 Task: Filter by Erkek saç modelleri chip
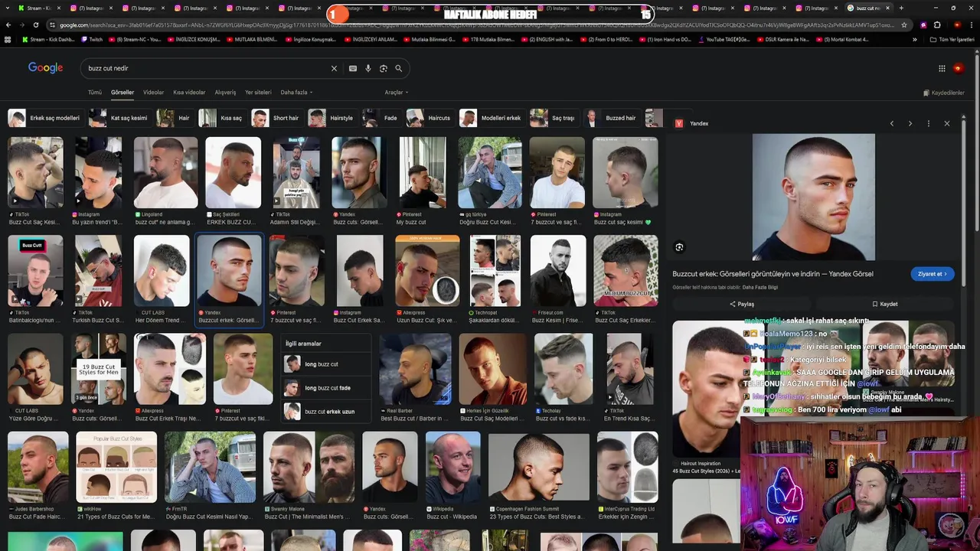45,118
